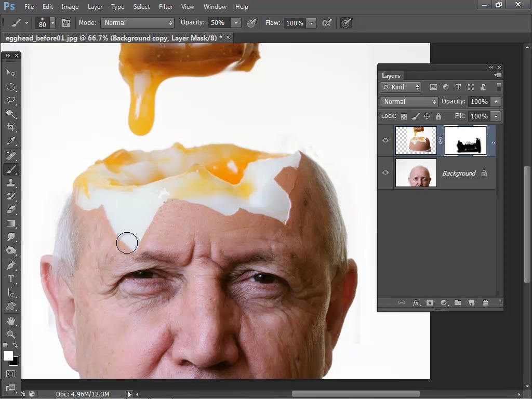Open the layer filter Kind dropdown
Image resolution: width=532 pixels, height=399 pixels.
pos(401,87)
